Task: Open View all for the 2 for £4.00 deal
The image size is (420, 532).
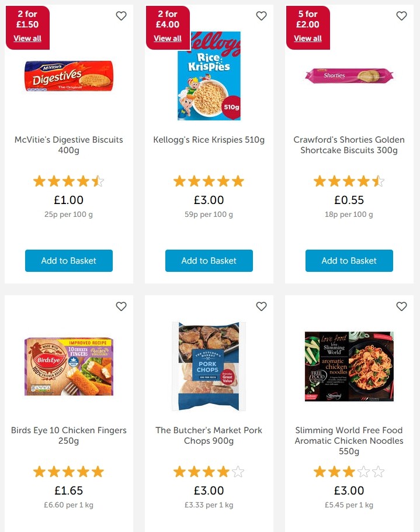Action: (167, 38)
